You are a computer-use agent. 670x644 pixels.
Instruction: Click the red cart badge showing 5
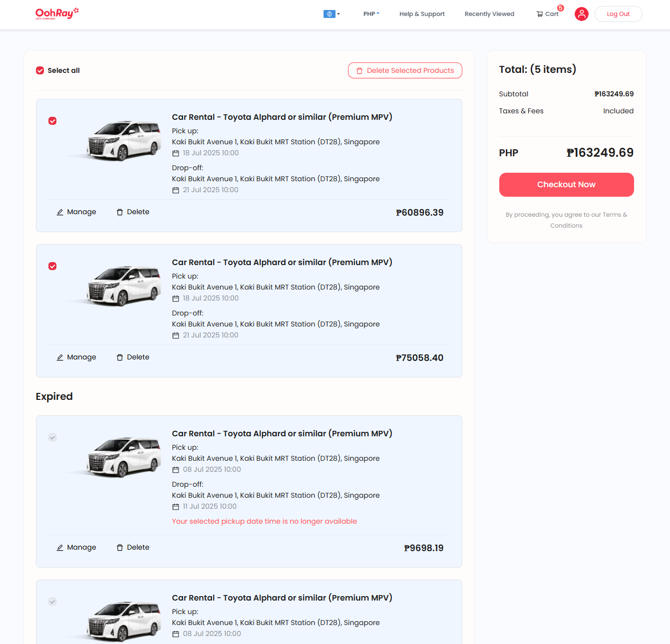pos(560,8)
